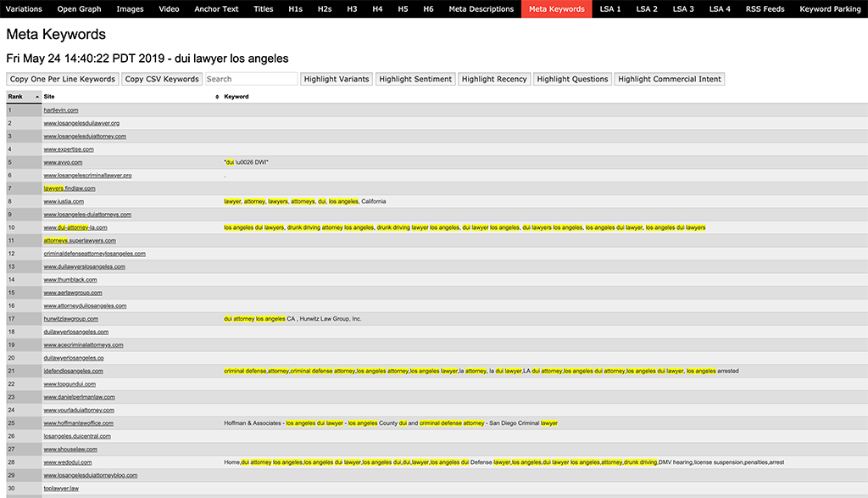
Task: Sort table by Site column header
Action: coord(131,97)
